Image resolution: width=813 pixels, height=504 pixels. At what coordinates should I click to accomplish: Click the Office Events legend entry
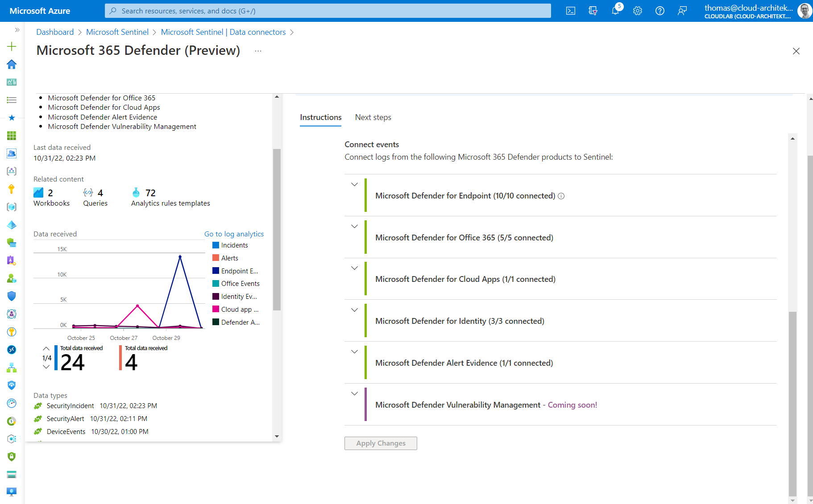[236, 284]
